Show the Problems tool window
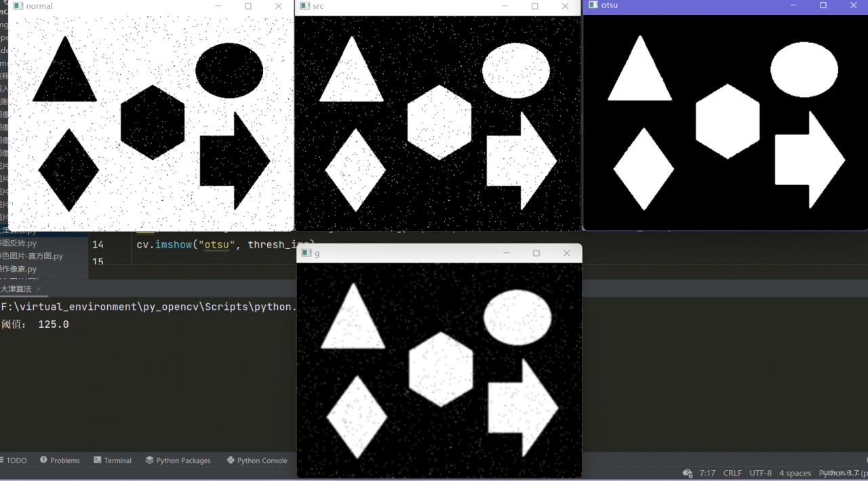Viewport: 868px width, 481px height. [x=60, y=460]
